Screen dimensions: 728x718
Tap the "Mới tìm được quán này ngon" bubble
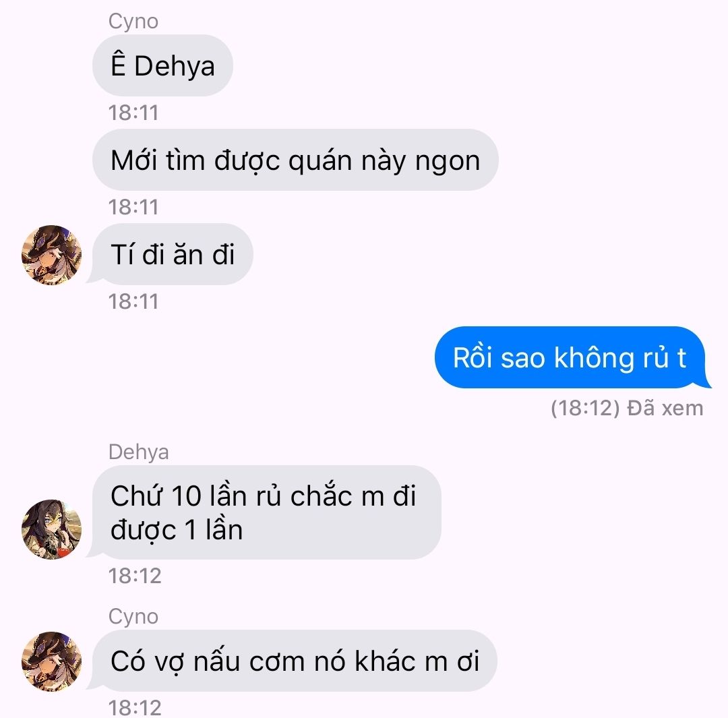(x=295, y=160)
